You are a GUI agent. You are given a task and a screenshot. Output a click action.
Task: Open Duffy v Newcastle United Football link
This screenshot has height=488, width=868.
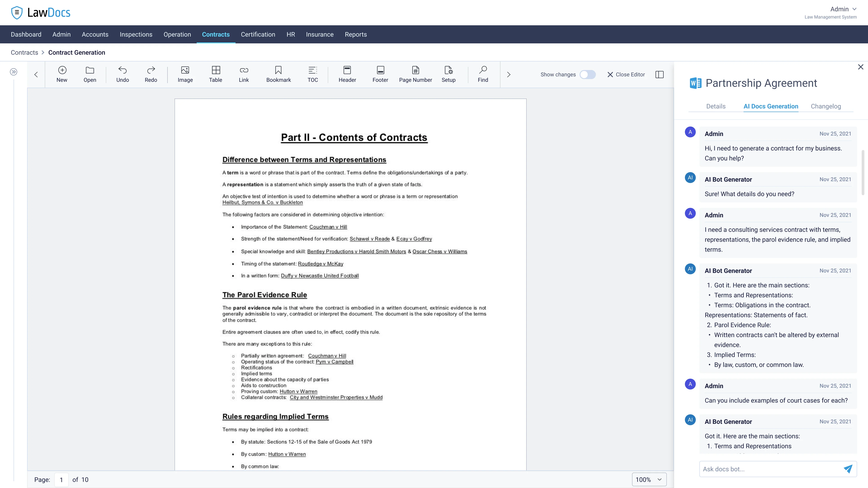[320, 275]
